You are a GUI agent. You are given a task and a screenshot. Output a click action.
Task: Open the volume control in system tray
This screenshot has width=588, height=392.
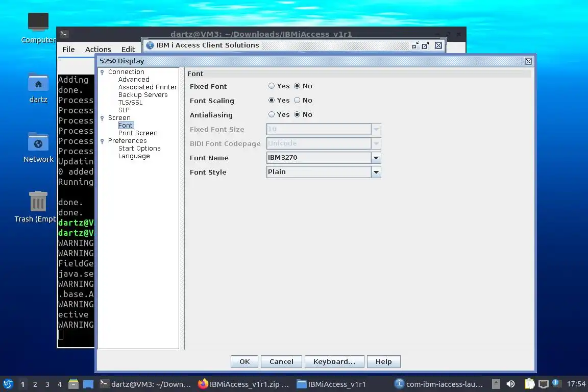tap(510, 384)
